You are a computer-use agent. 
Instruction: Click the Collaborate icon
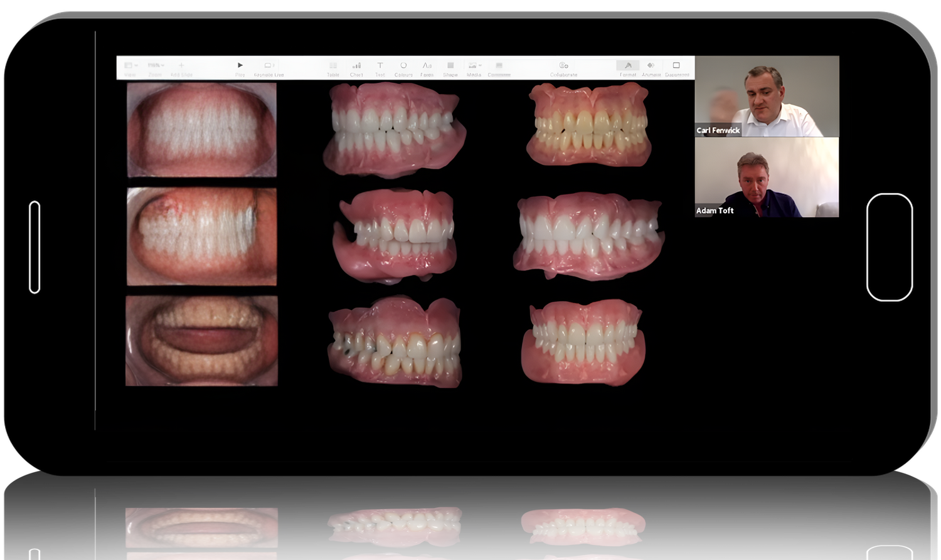[563, 66]
